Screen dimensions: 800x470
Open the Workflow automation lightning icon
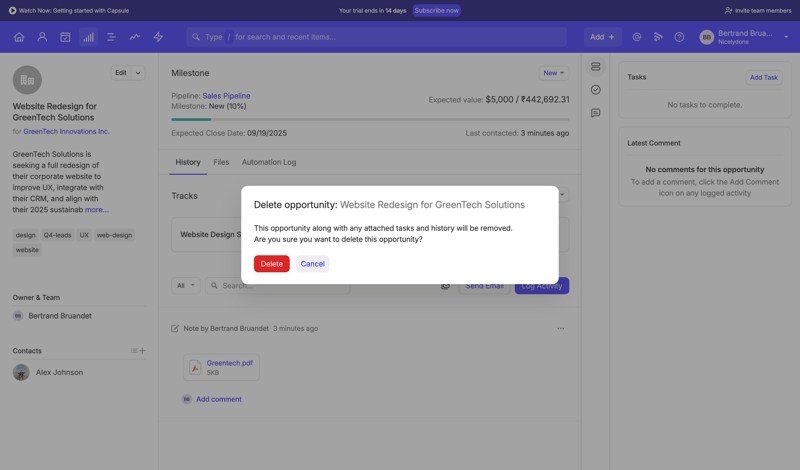[158, 37]
